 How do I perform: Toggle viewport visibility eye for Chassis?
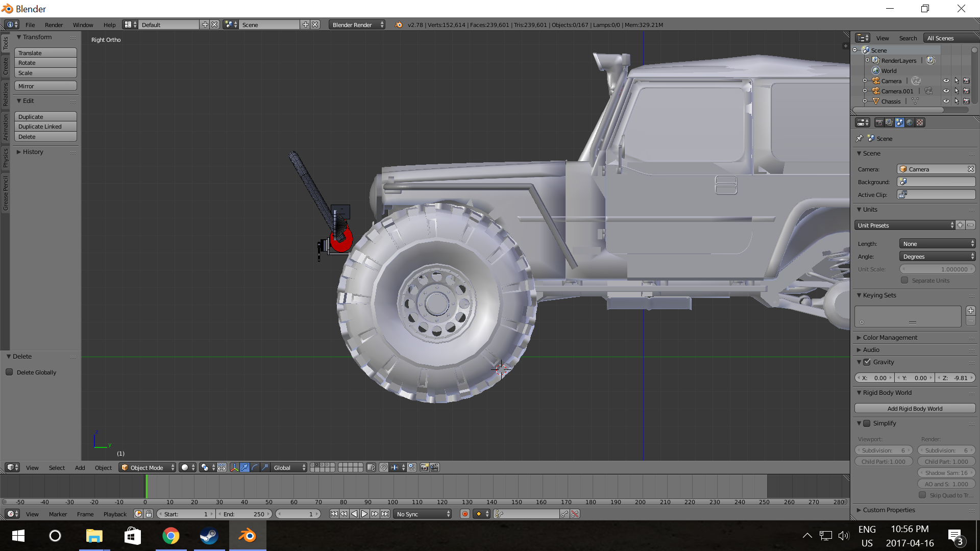coord(946,101)
